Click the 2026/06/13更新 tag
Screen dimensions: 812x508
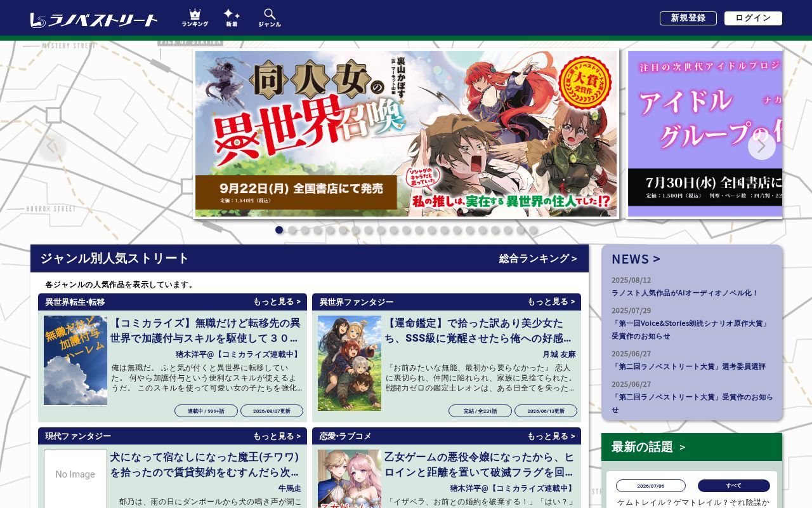click(x=546, y=411)
